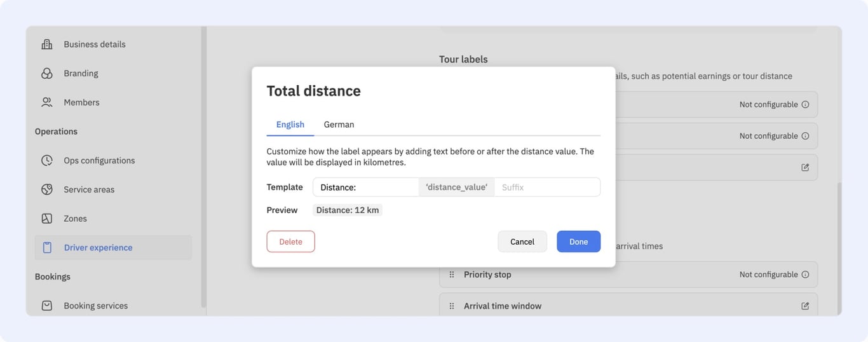868x342 pixels.
Task: Click Cancel in the dialog
Action: point(522,242)
